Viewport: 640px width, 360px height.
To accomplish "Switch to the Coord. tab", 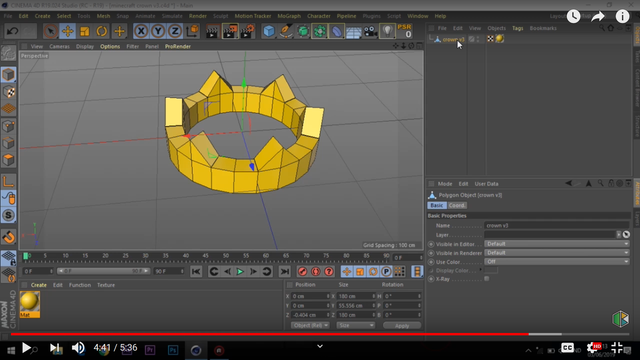I will [457, 205].
